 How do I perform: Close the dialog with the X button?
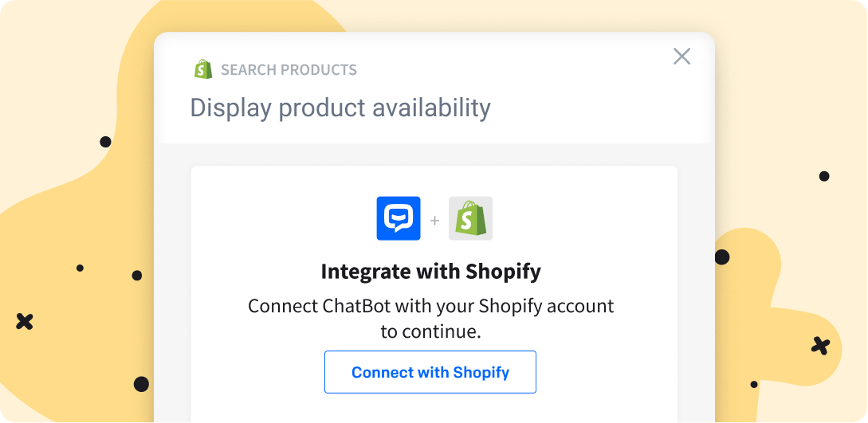point(681,56)
